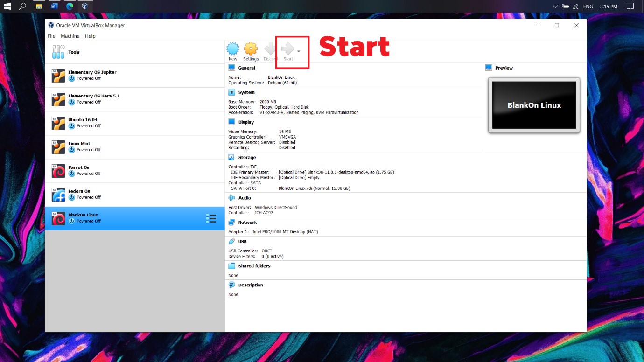Click the System chip icon

(231, 92)
